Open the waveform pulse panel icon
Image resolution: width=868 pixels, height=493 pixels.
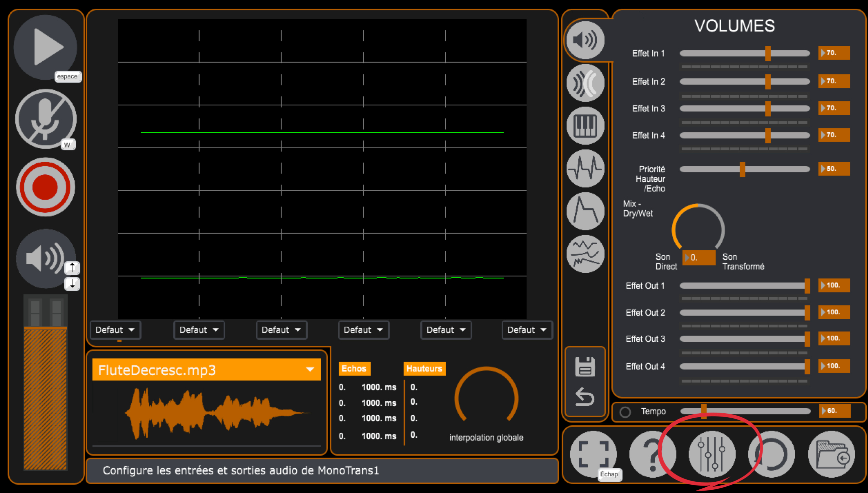(585, 168)
